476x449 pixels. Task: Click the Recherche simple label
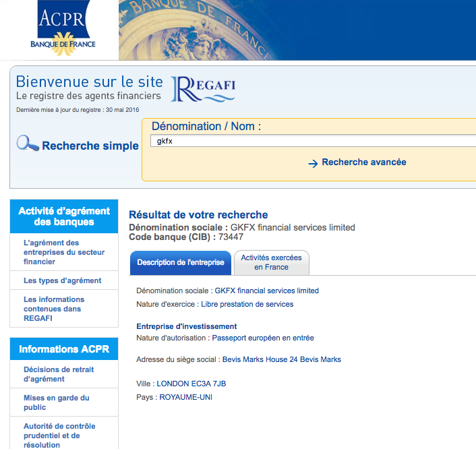click(x=90, y=146)
